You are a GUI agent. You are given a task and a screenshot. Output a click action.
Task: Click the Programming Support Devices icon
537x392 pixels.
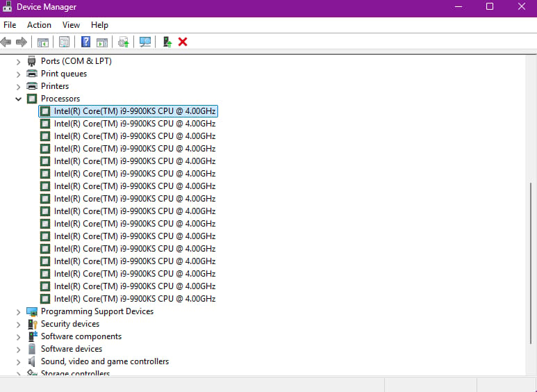tap(32, 311)
